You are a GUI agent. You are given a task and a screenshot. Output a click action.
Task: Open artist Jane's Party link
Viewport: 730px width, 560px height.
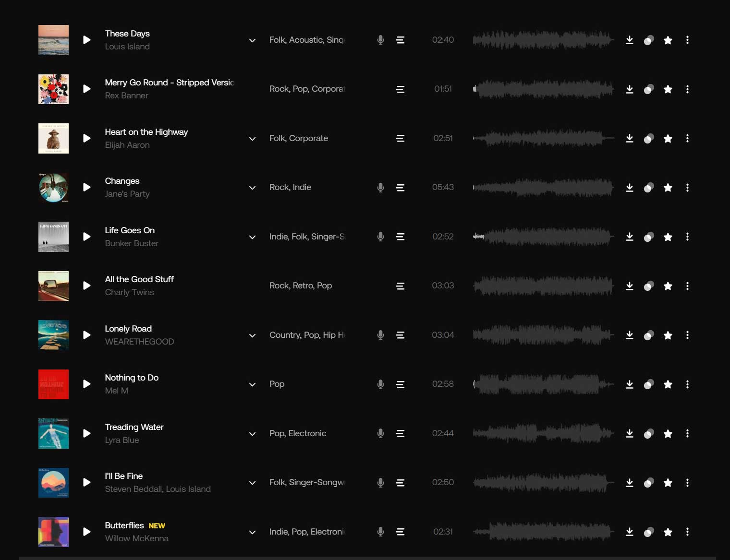tap(127, 194)
